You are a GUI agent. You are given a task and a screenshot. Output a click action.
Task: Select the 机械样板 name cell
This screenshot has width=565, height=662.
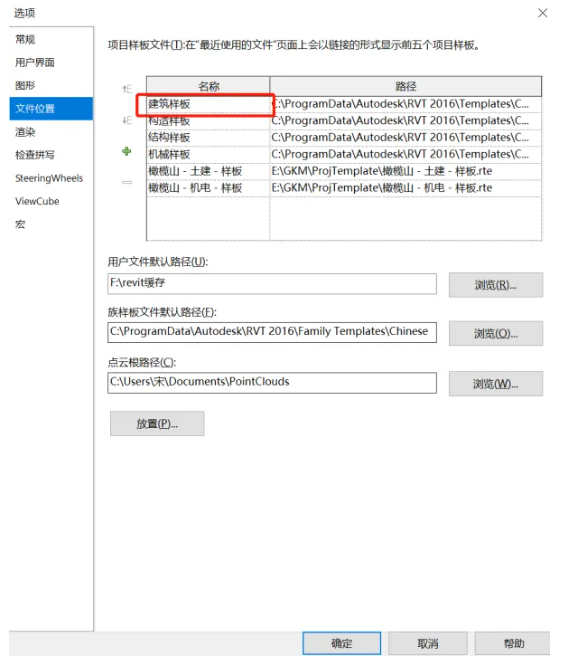tap(208, 155)
